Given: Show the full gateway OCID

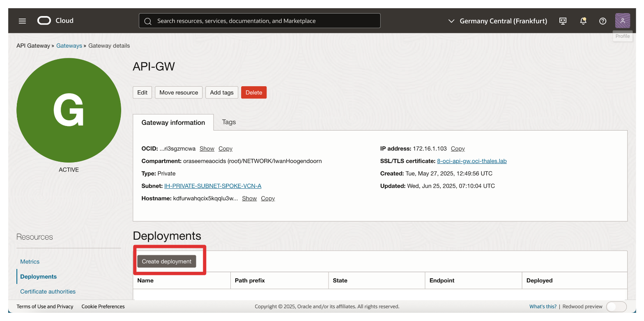Looking at the screenshot, I should pyautogui.click(x=207, y=149).
